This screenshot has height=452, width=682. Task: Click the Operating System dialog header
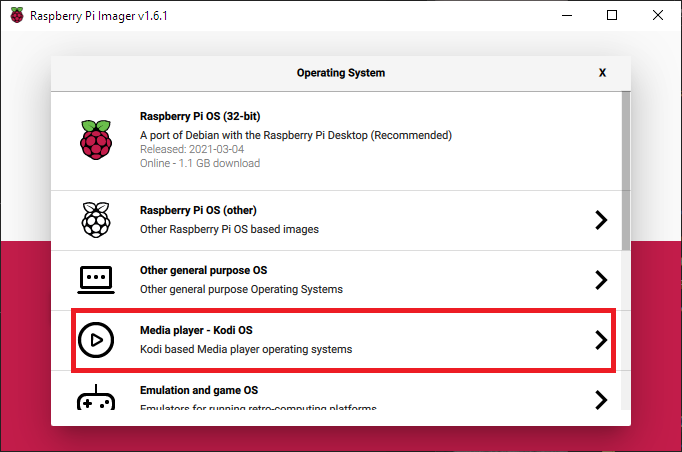(340, 73)
